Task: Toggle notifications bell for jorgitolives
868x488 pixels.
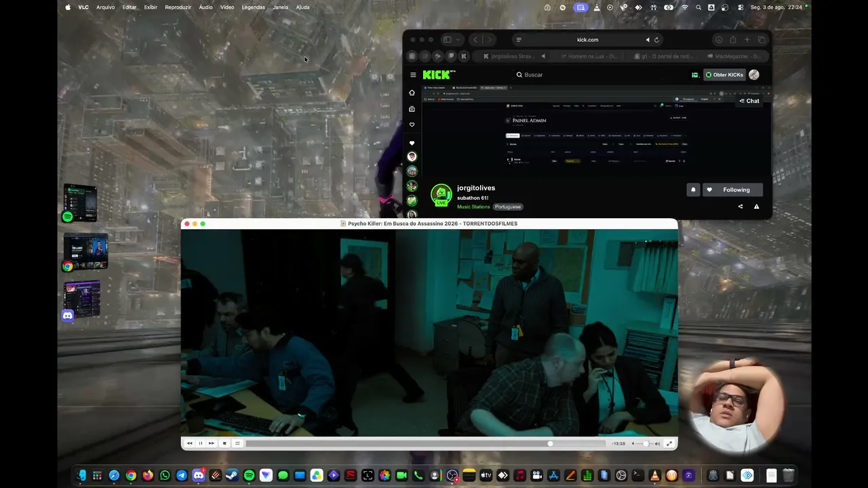Action: (x=693, y=190)
